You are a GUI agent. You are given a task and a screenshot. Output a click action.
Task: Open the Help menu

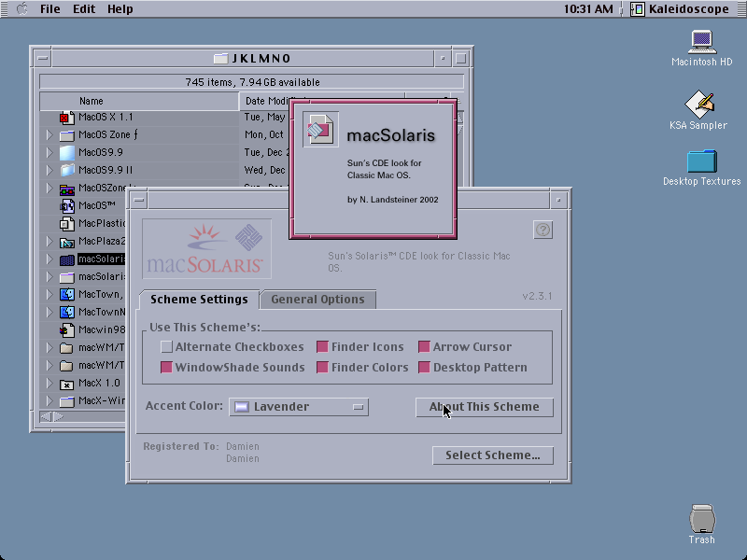click(x=120, y=9)
